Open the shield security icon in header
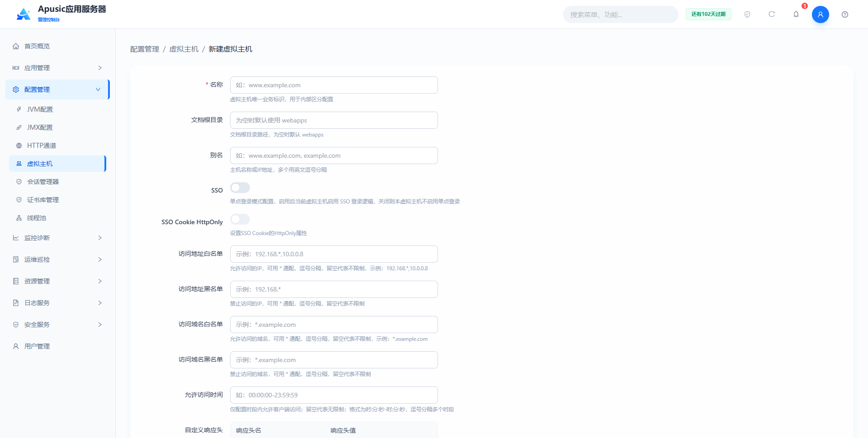Image resolution: width=868 pixels, height=438 pixels. tap(747, 14)
